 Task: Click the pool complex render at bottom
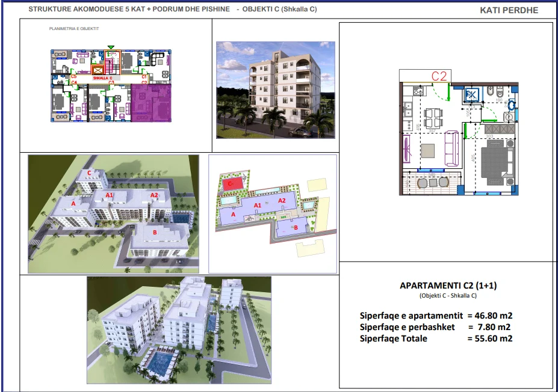tap(179, 330)
